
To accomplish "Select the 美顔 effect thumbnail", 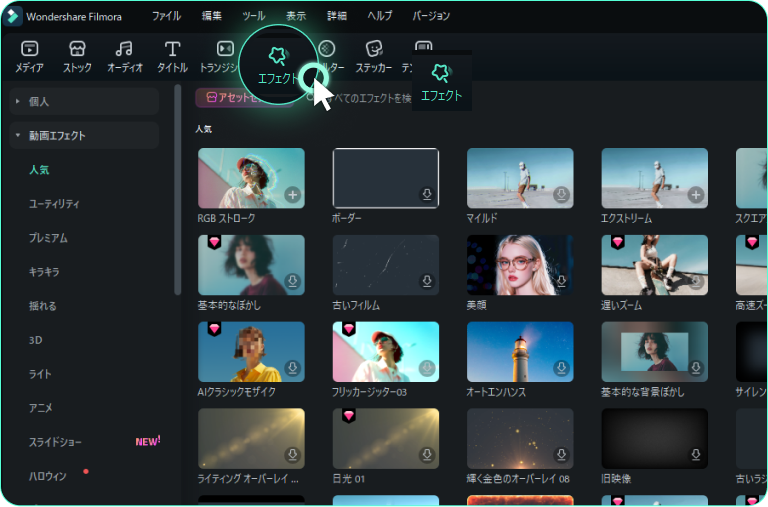I will [520, 265].
